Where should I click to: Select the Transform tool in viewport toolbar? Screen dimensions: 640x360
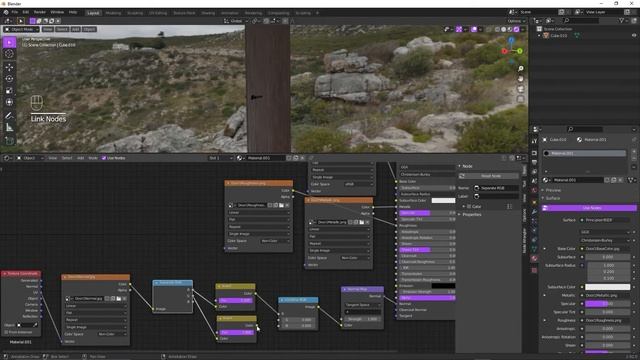tap(9, 102)
